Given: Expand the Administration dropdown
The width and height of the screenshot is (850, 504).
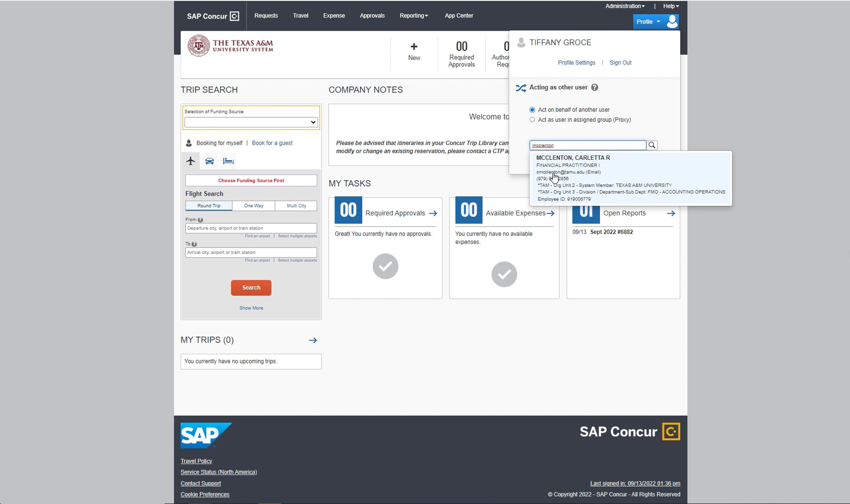Looking at the screenshot, I should (x=625, y=6).
